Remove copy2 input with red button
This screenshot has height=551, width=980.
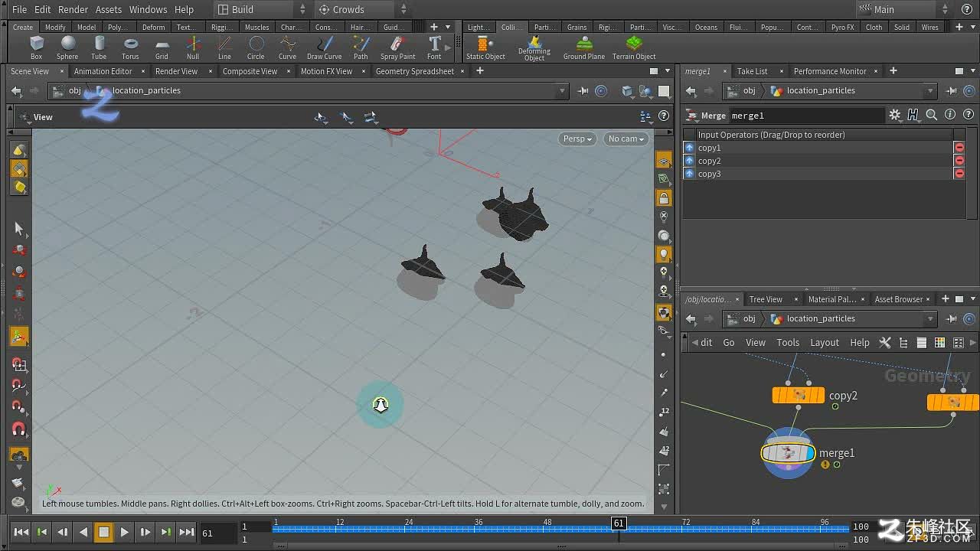pos(959,161)
